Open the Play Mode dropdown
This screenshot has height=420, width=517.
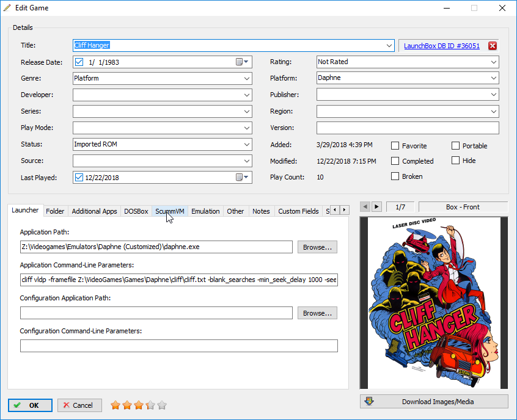coord(247,128)
